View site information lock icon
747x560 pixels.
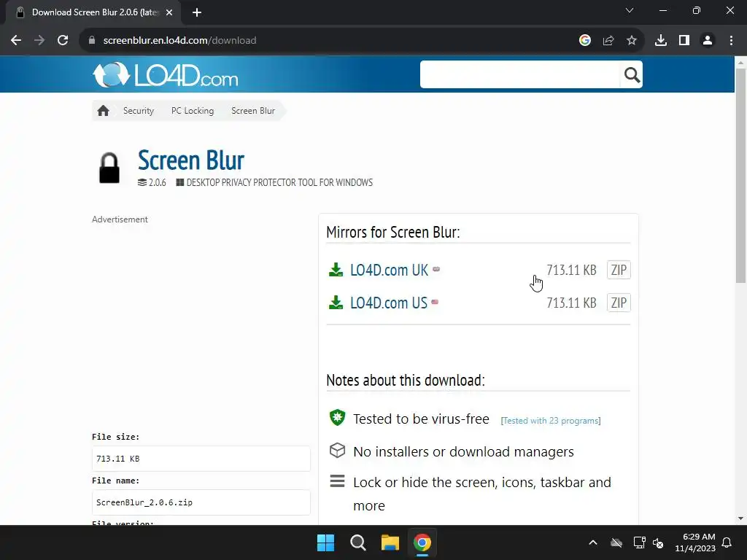92,41
